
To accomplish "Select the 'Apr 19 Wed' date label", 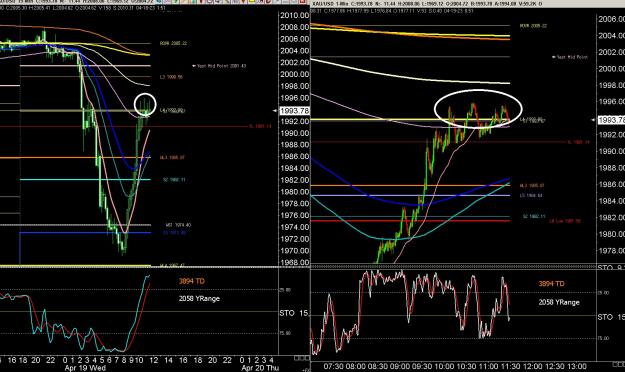I will pyautogui.click(x=85, y=368).
